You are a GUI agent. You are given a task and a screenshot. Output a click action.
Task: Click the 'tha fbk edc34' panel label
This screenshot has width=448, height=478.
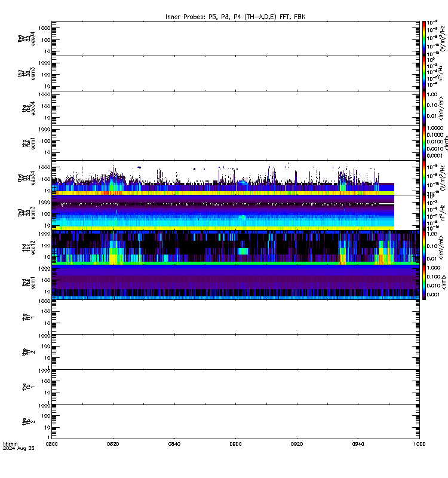tap(29, 108)
